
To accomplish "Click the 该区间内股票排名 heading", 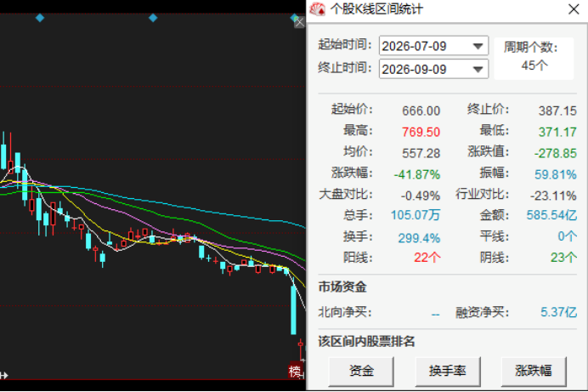I will coord(366,341).
